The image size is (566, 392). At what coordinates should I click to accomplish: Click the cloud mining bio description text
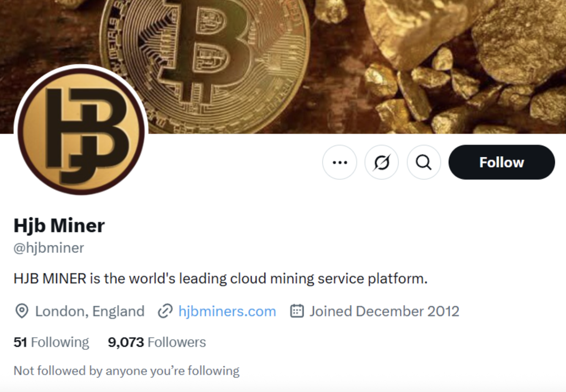[220, 279]
